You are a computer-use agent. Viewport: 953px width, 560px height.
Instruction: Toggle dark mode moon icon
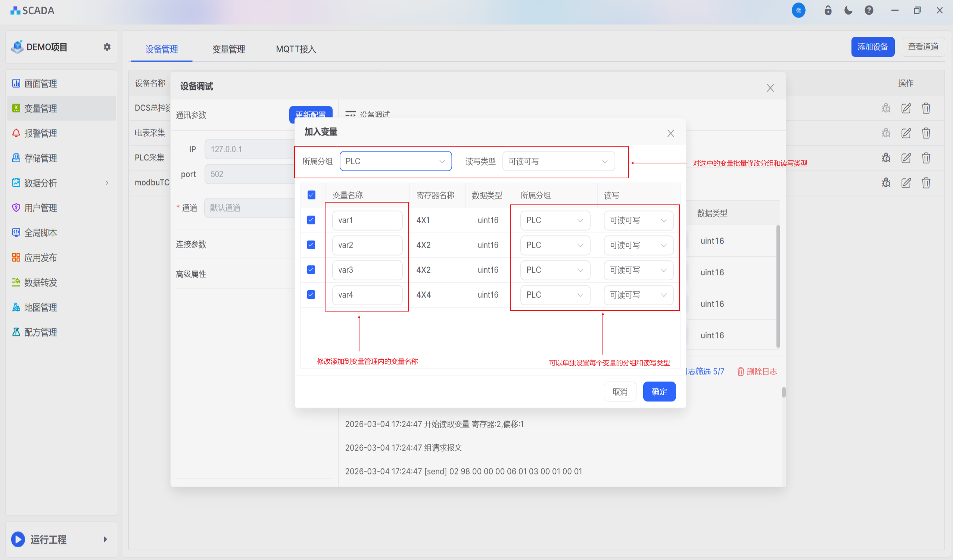point(848,10)
